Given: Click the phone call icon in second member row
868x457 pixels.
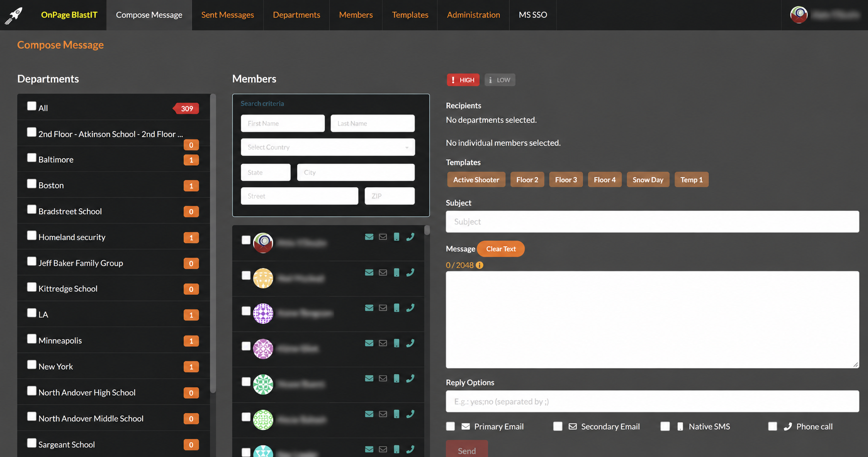Looking at the screenshot, I should point(410,273).
